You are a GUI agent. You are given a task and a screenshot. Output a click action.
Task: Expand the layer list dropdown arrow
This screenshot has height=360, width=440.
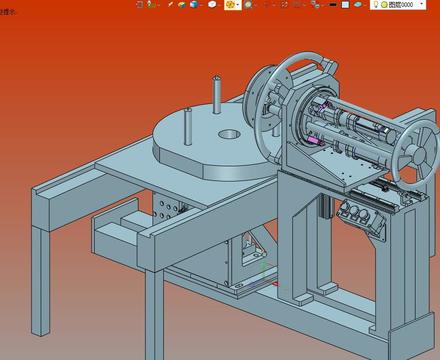(x=422, y=4)
